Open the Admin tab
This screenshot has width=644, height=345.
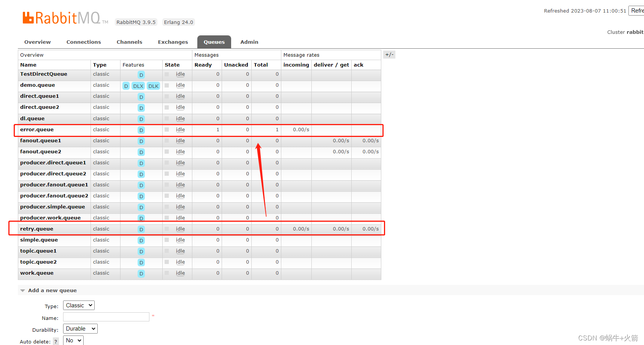tap(249, 42)
